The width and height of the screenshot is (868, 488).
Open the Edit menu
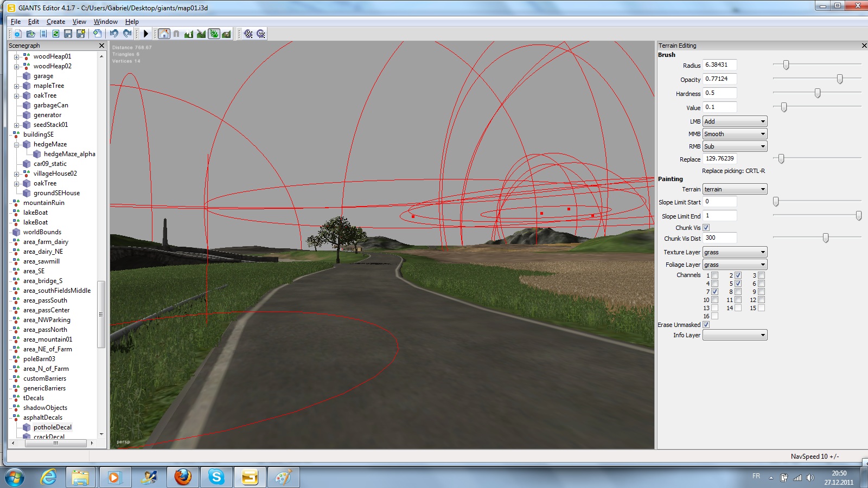(34, 22)
